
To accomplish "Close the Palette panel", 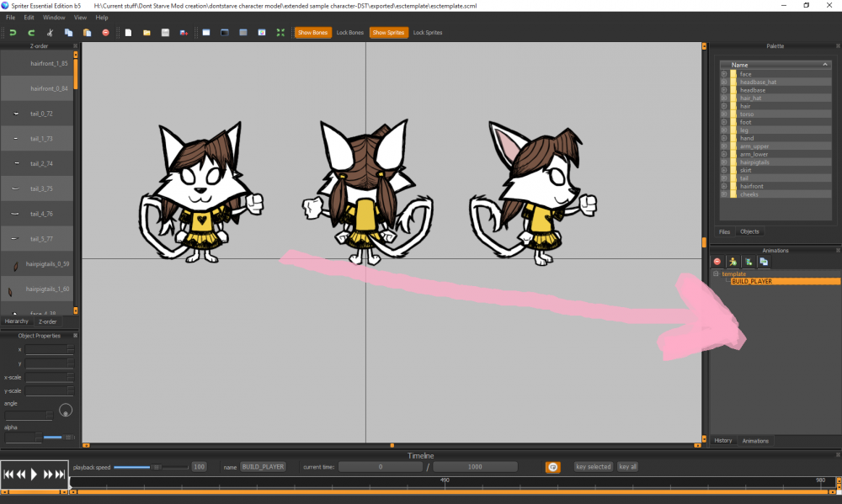I will 838,46.
